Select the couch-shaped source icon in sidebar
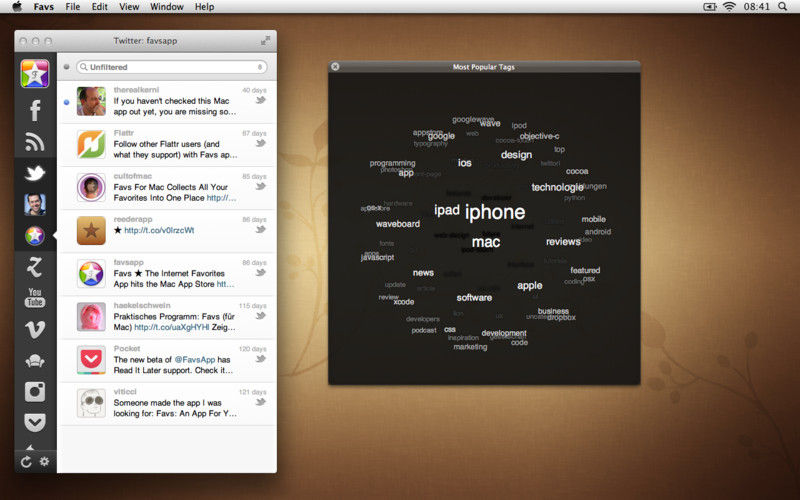The height and width of the screenshot is (500, 800). click(35, 361)
